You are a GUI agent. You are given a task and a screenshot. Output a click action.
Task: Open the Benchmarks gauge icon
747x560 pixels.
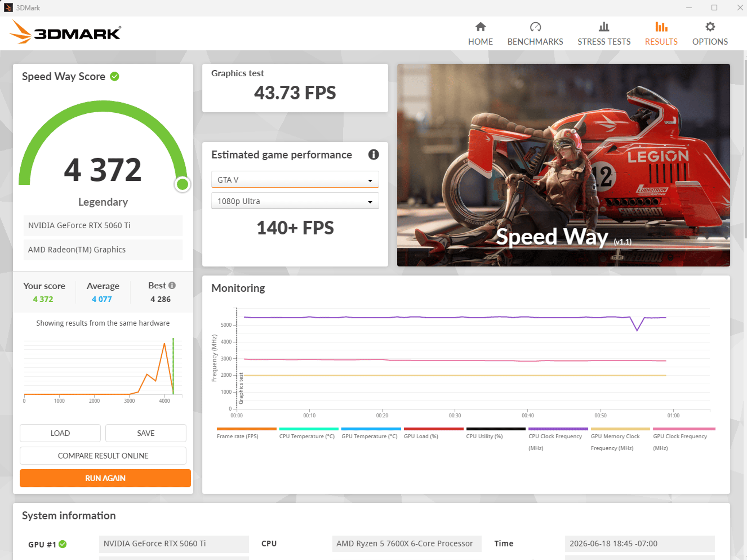coord(535,27)
